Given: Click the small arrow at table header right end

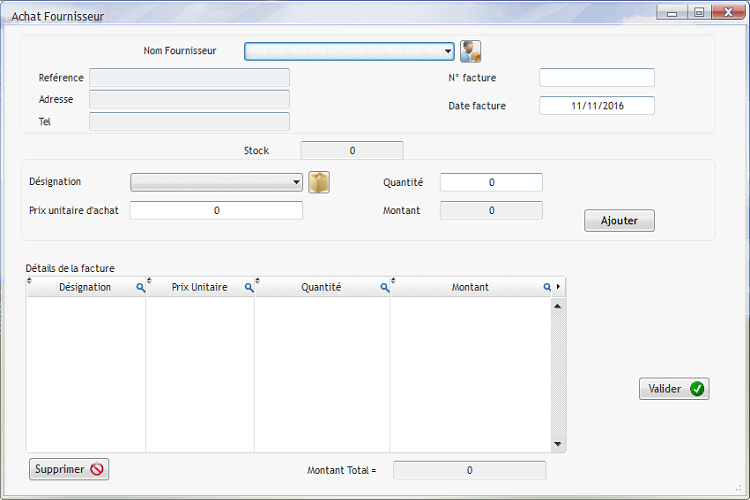Looking at the screenshot, I should 559,287.
